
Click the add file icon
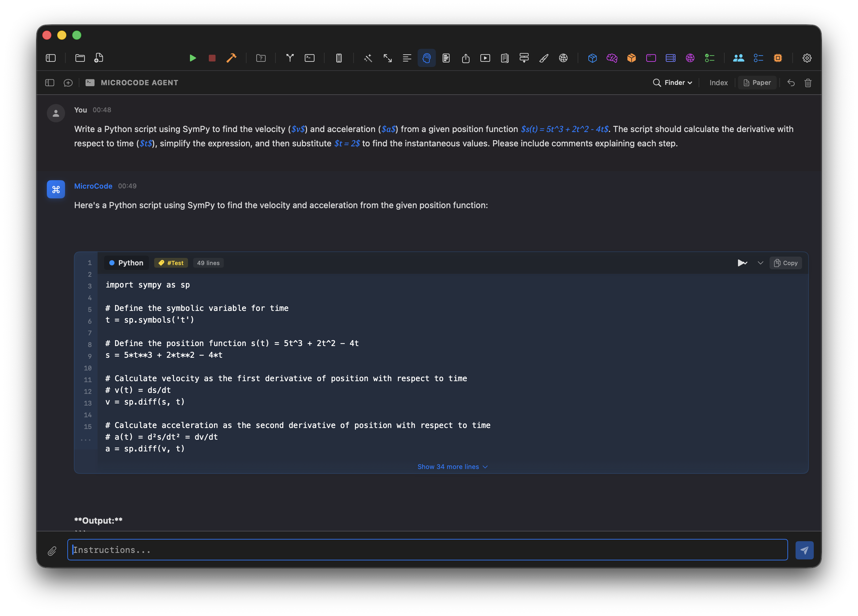point(99,58)
